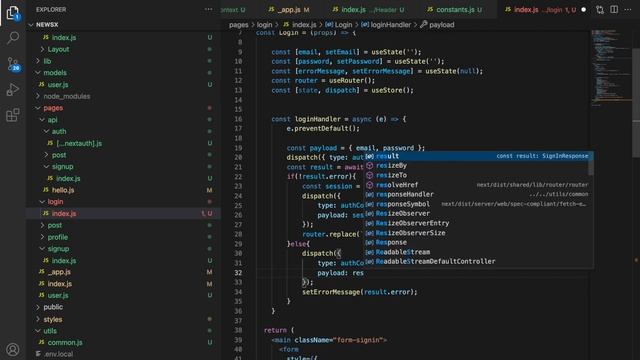Select 'Response' autocomplete suggestion
This screenshot has height=360, width=640.
pyautogui.click(x=476, y=242)
